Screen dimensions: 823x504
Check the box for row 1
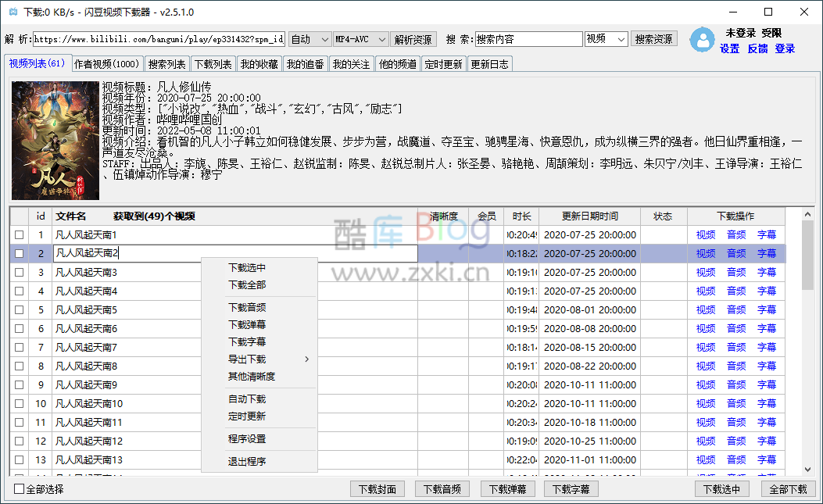click(x=19, y=235)
